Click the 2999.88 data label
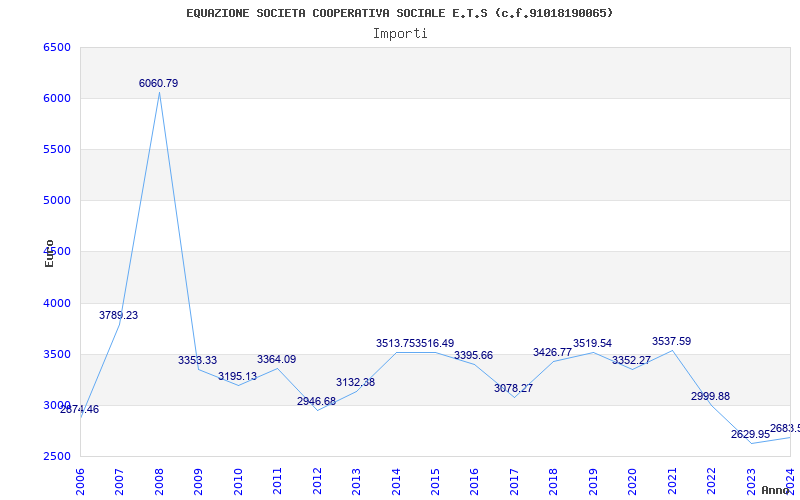Screen dimensions: 800x500 710,397
